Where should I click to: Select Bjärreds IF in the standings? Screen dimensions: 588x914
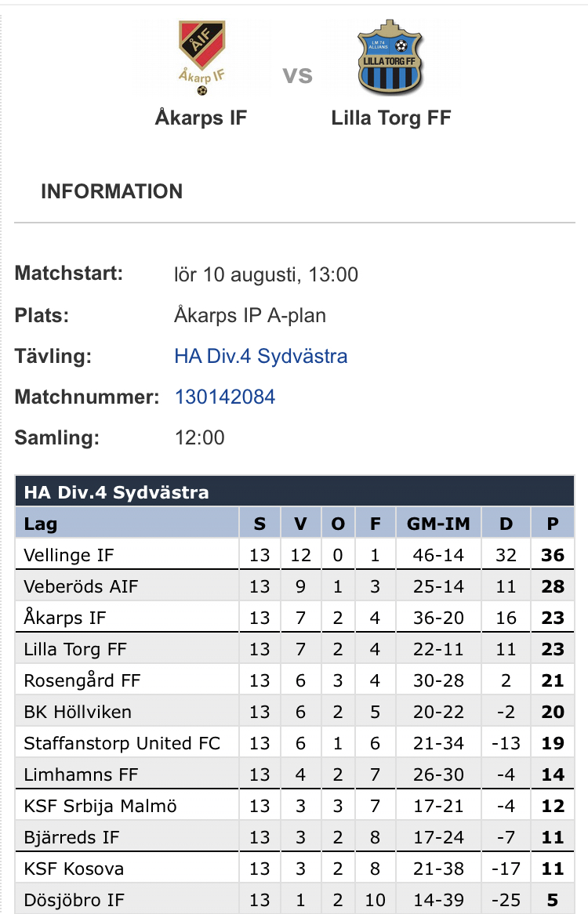71,837
